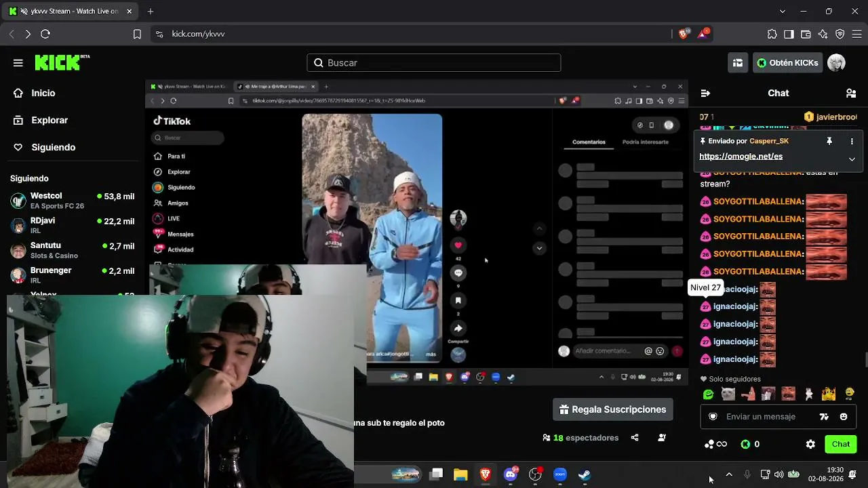Insert the cat quick emote
The image size is (868, 488).
click(x=728, y=394)
